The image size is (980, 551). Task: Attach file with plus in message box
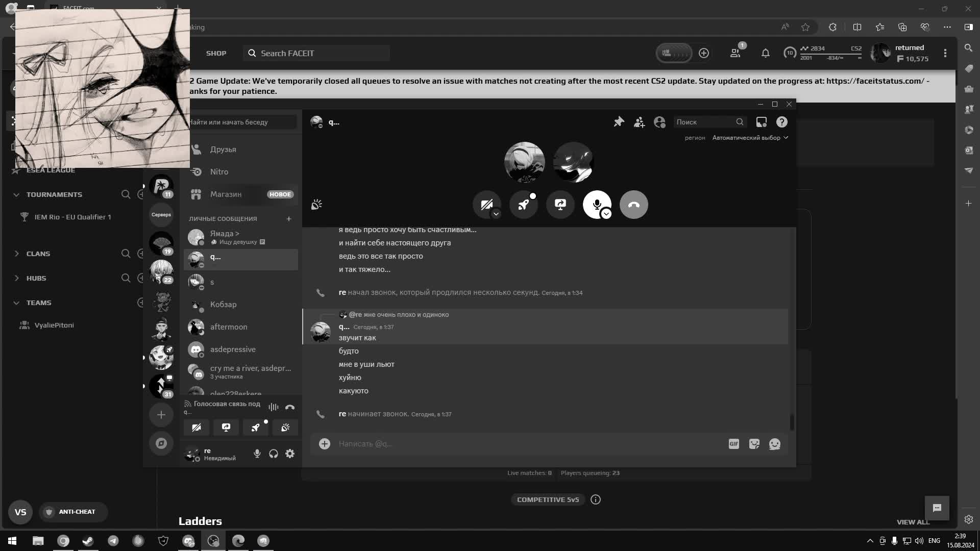(x=325, y=444)
